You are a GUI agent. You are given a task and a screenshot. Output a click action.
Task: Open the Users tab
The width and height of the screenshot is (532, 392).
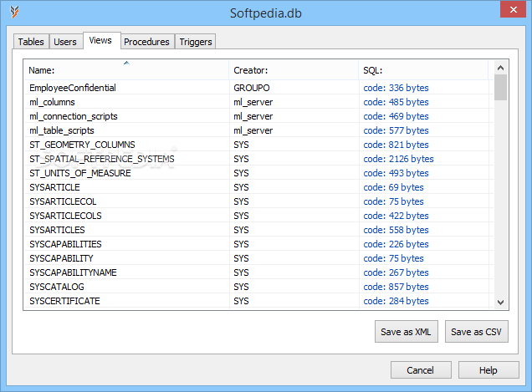65,42
